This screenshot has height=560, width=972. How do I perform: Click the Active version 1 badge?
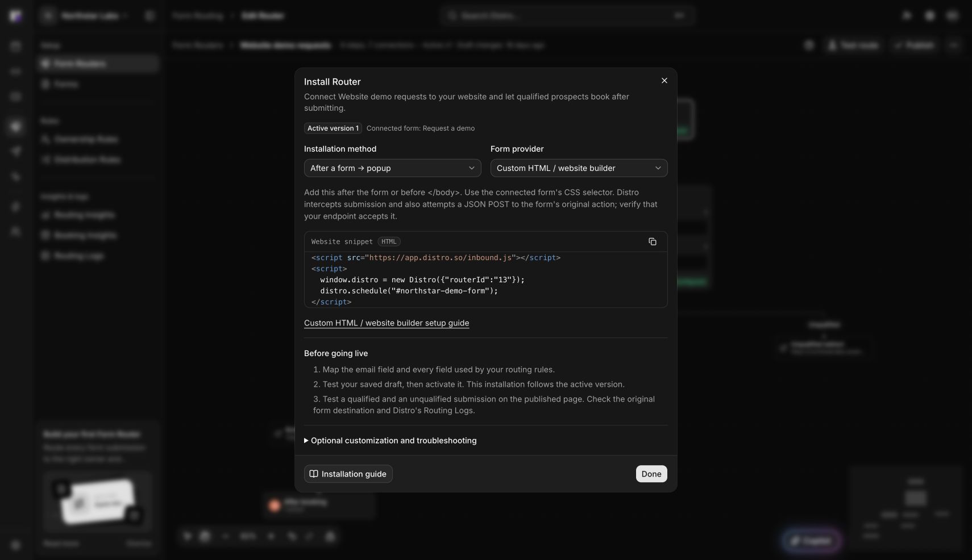tap(333, 128)
